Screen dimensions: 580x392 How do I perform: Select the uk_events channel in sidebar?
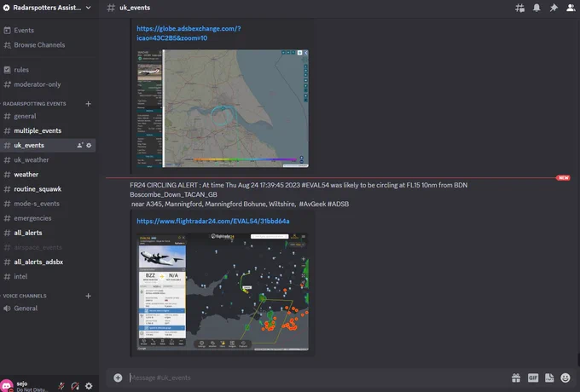click(48, 145)
